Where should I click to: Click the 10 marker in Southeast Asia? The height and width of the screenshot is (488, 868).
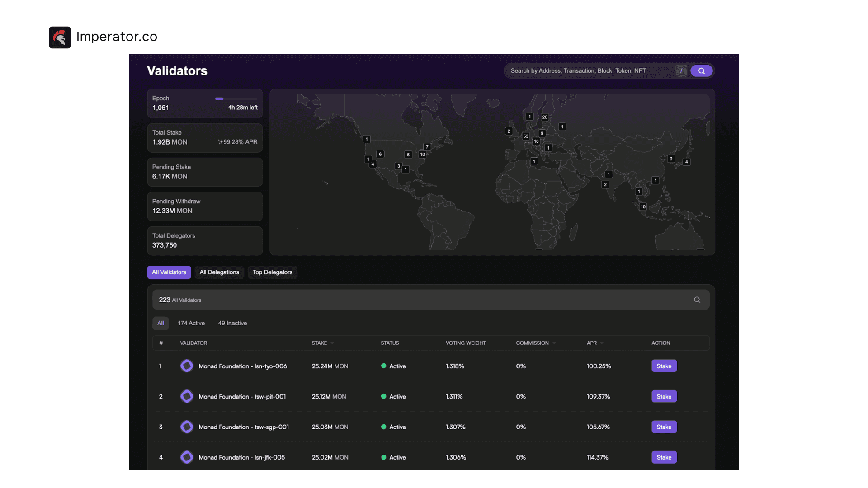(x=643, y=207)
